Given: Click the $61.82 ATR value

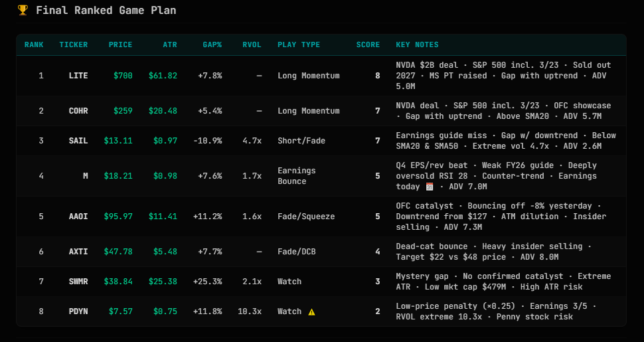Looking at the screenshot, I should [x=163, y=76].
